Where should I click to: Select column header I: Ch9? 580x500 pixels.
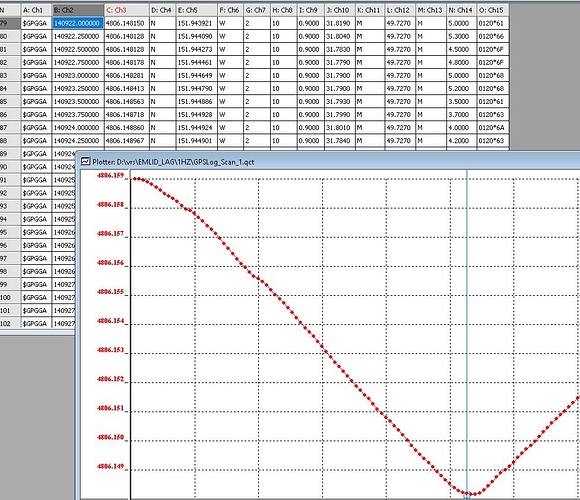(311, 10)
